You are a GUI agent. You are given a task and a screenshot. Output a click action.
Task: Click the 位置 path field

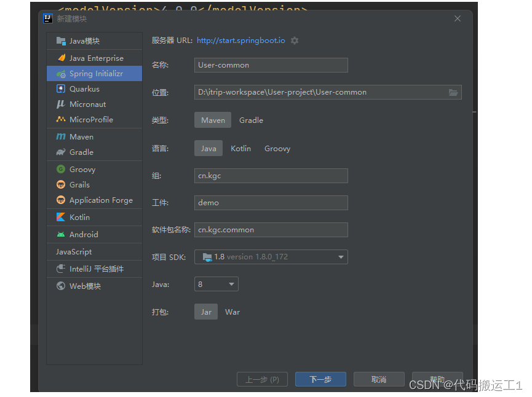point(328,92)
